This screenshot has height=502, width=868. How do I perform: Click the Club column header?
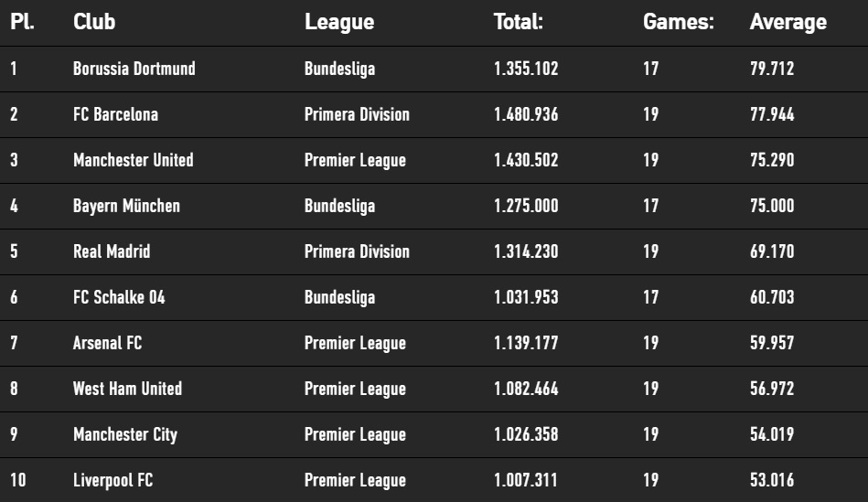click(94, 22)
